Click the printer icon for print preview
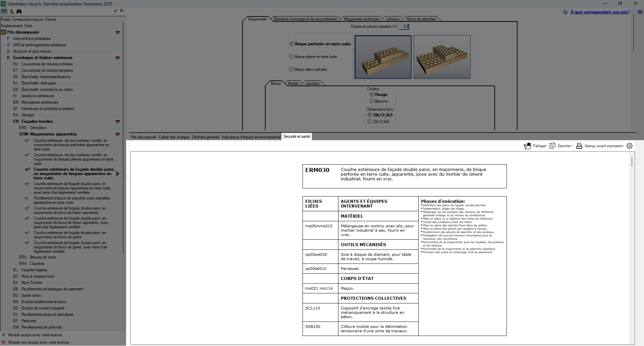This screenshot has height=346, width=644. [x=579, y=146]
